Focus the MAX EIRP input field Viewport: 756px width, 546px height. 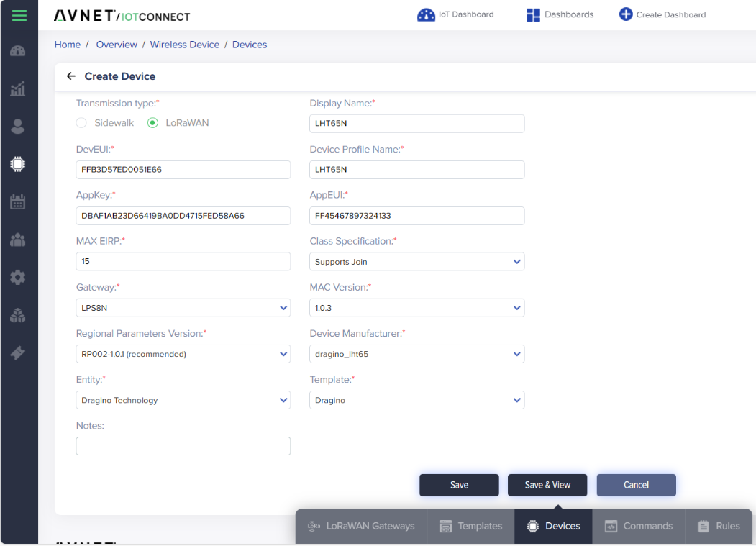pos(183,261)
